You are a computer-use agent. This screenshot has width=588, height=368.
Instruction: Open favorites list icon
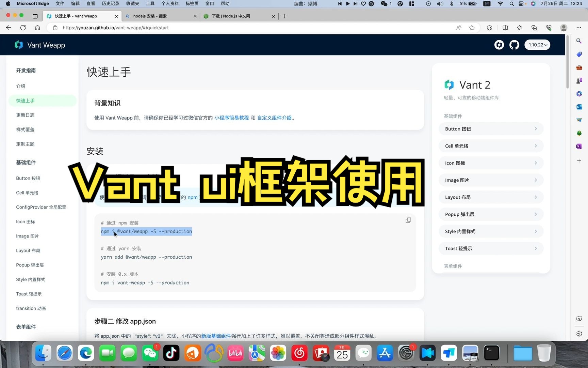(x=520, y=28)
